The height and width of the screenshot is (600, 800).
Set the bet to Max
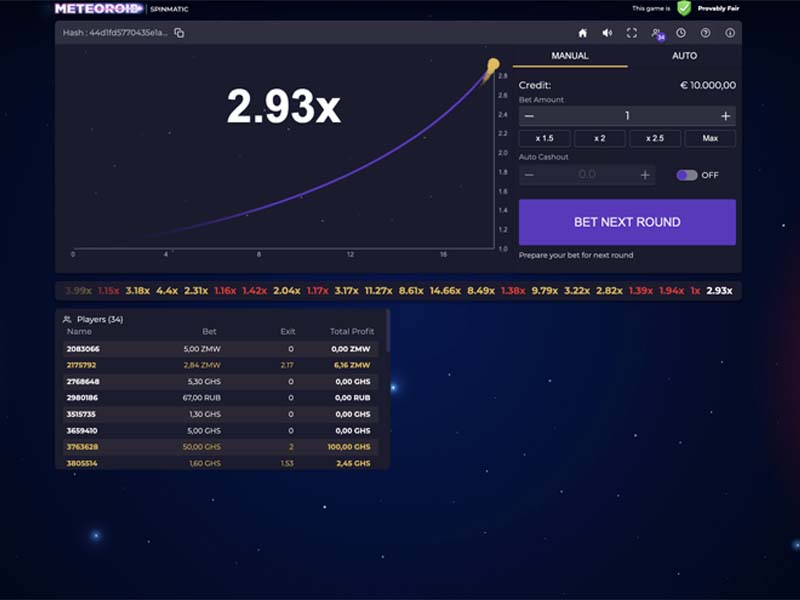710,138
